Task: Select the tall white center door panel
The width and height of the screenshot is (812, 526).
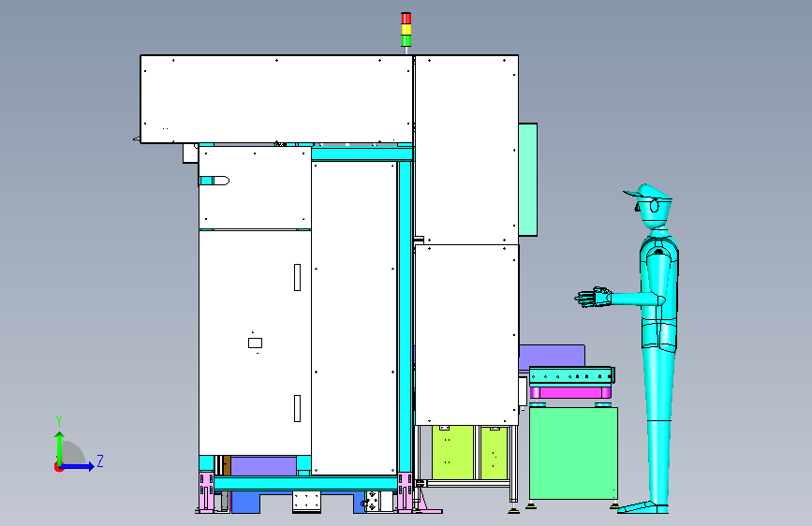Action: pyautogui.click(x=354, y=318)
